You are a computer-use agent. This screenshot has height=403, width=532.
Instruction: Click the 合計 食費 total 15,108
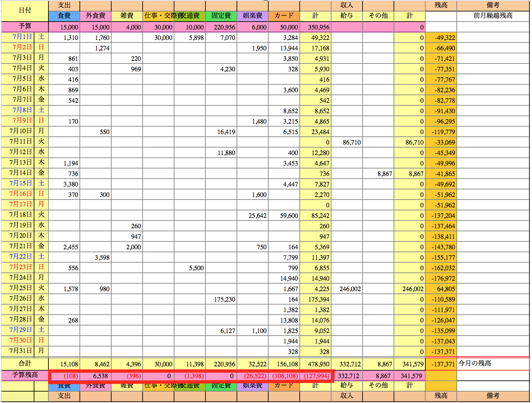pos(64,364)
